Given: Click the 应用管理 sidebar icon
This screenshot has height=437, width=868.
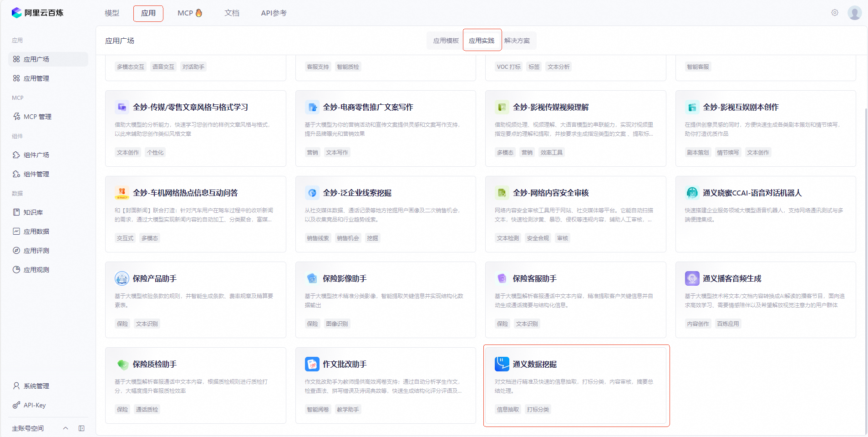Looking at the screenshot, I should (16, 78).
